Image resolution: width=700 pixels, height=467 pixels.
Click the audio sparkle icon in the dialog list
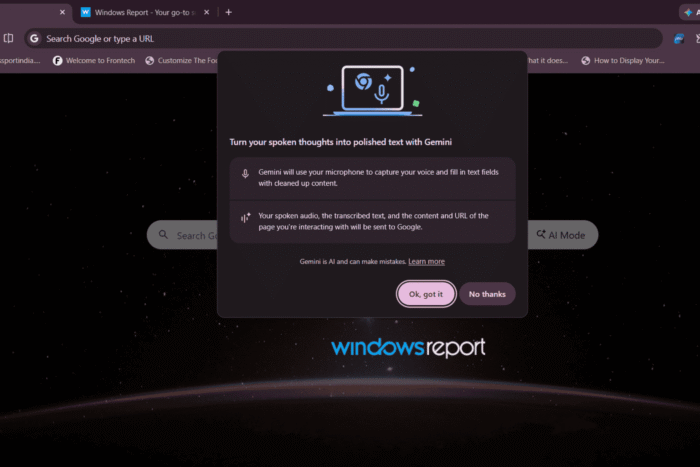pos(246,217)
